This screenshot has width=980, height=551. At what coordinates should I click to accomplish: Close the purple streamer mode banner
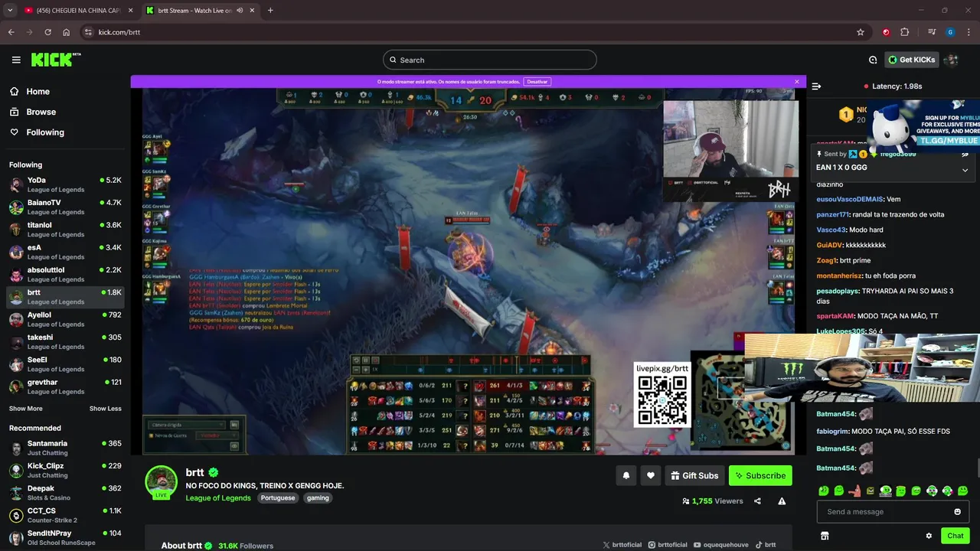pos(796,81)
